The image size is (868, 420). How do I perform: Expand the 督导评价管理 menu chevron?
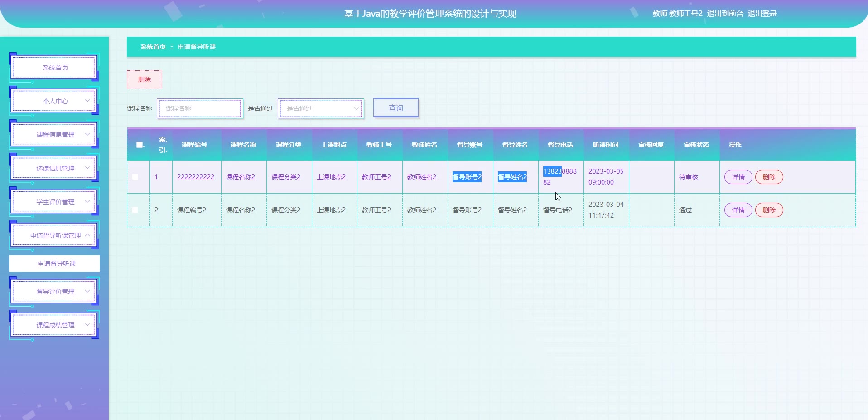point(87,291)
